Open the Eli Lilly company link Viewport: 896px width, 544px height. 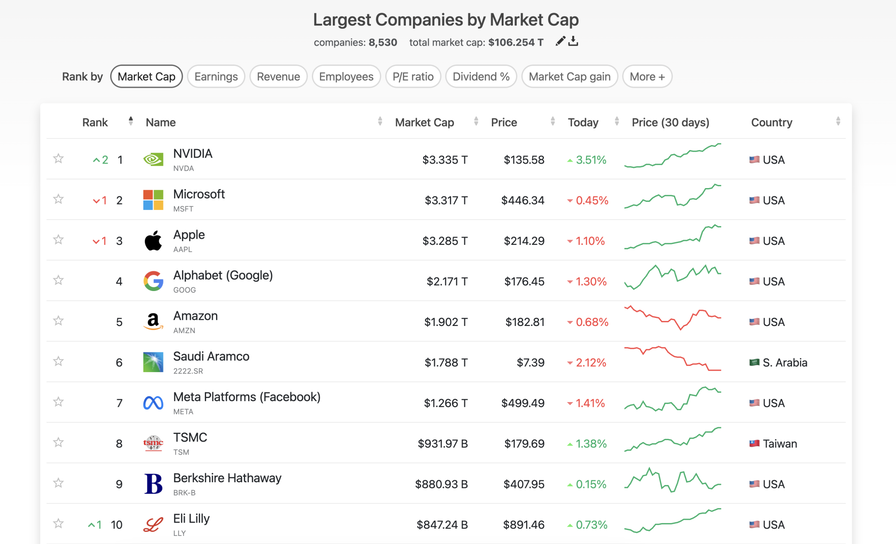point(192,519)
